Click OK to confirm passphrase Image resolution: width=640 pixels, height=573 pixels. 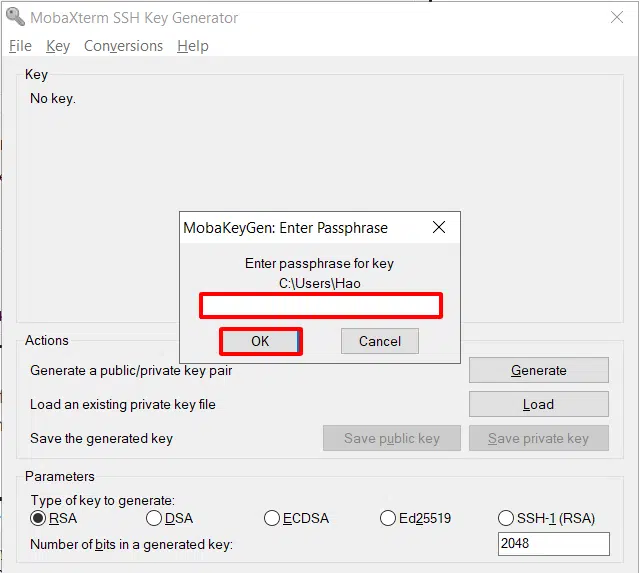coord(260,341)
